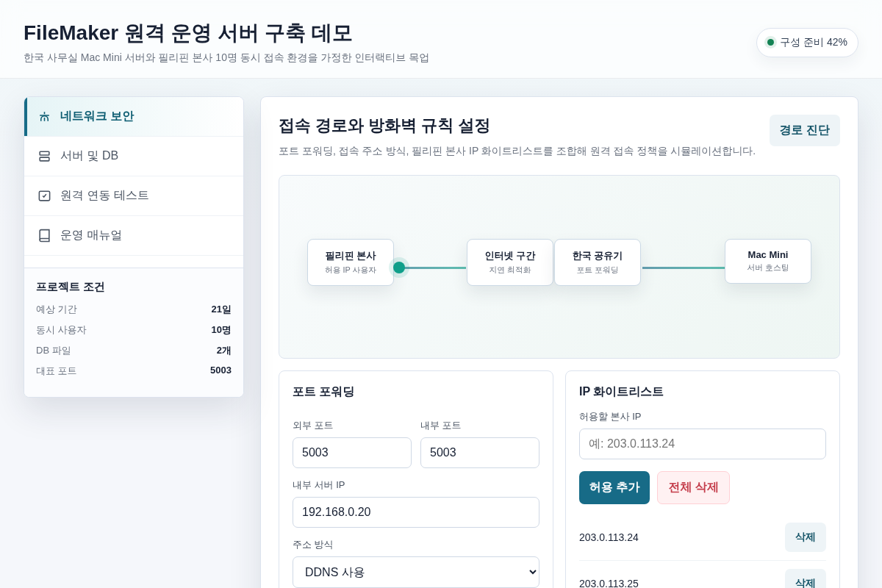Click the 동시 사용자 value 10명

[221, 330]
